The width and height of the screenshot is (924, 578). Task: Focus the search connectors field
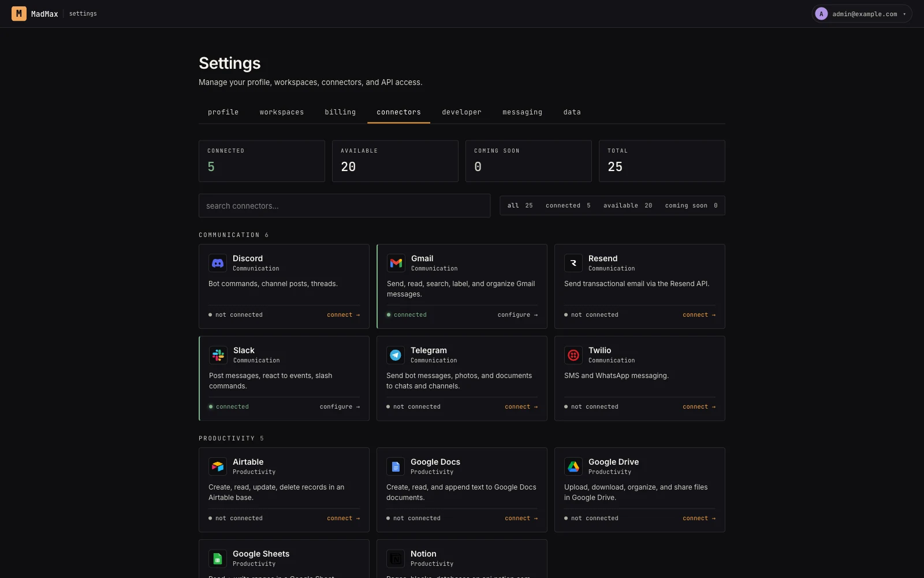coord(344,206)
